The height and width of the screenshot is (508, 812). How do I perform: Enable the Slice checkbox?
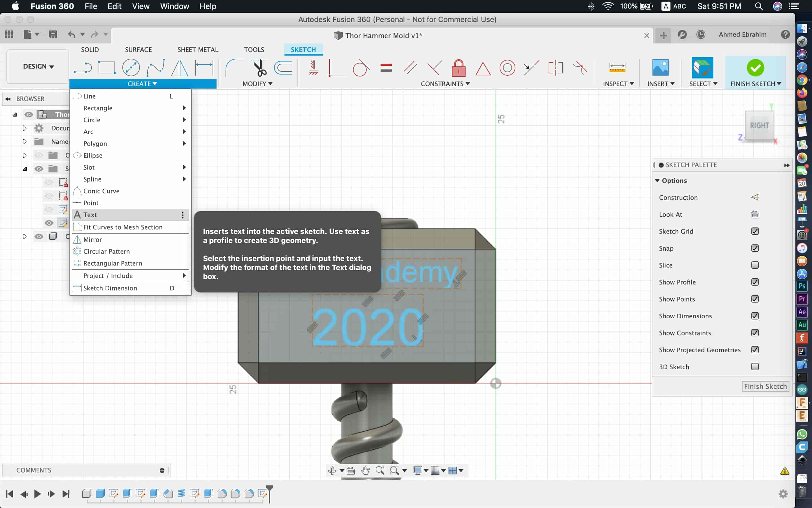click(754, 265)
